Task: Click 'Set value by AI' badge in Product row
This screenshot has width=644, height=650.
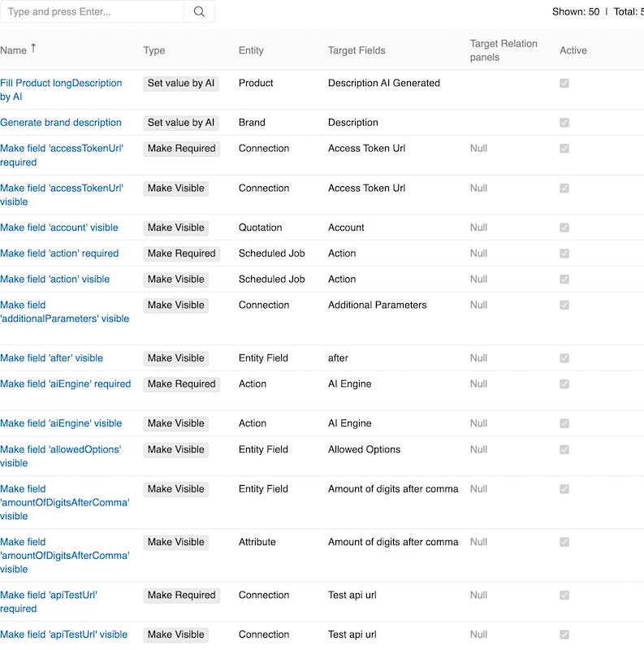Action: (x=181, y=84)
